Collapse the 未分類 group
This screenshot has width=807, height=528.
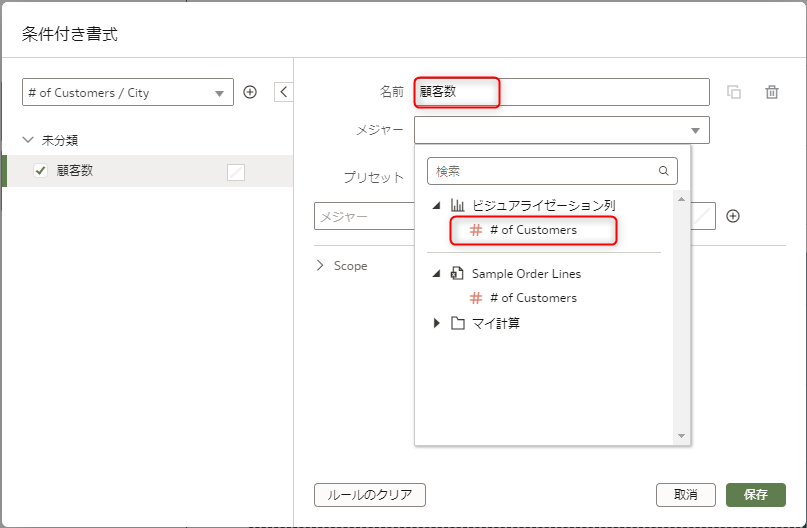tap(28, 140)
